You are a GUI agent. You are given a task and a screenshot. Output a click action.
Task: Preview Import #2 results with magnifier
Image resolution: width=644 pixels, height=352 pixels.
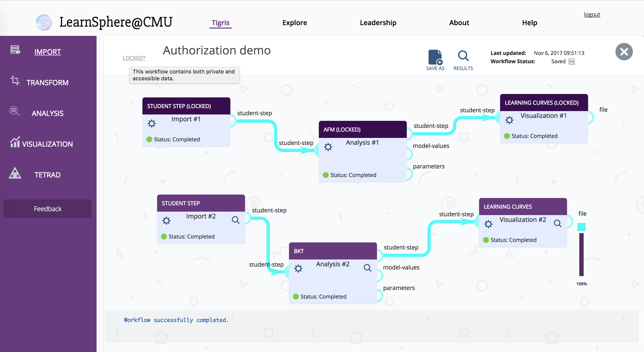236,220
